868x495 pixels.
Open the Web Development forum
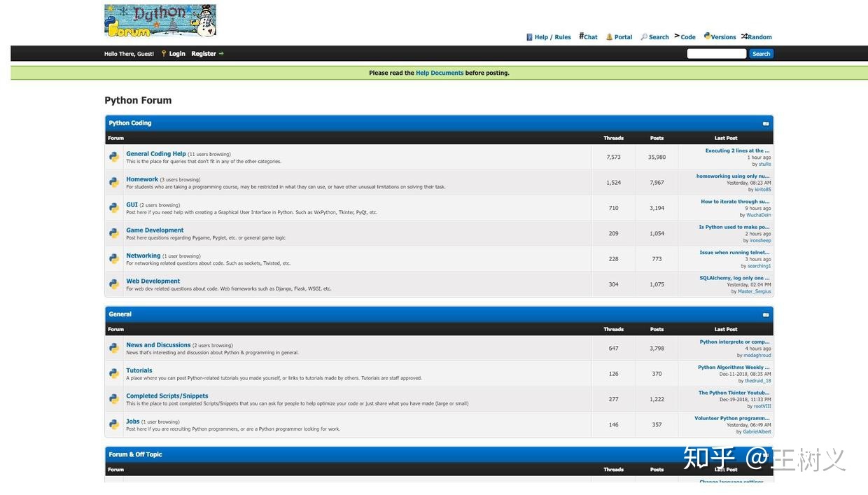(x=153, y=281)
